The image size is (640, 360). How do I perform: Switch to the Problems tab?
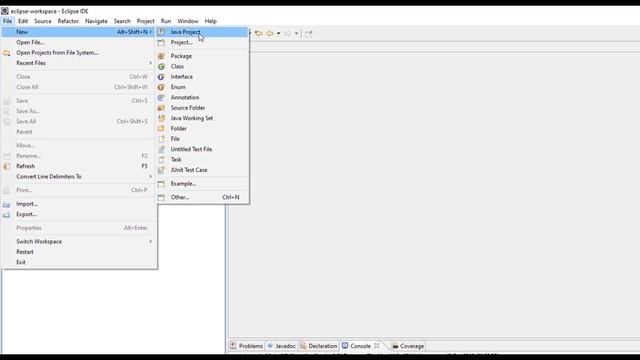(x=247, y=346)
